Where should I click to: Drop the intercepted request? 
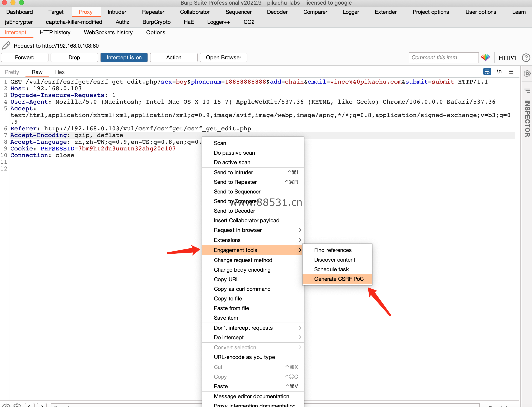pos(74,57)
